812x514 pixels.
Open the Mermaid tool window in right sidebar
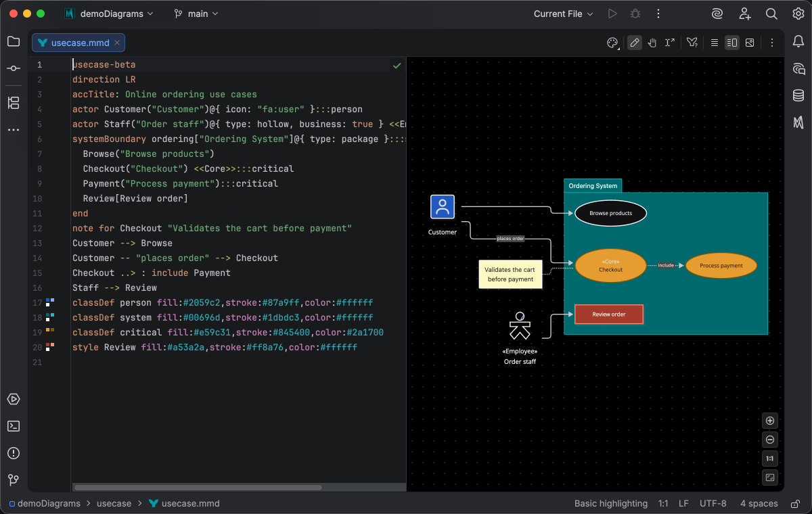[x=798, y=122]
